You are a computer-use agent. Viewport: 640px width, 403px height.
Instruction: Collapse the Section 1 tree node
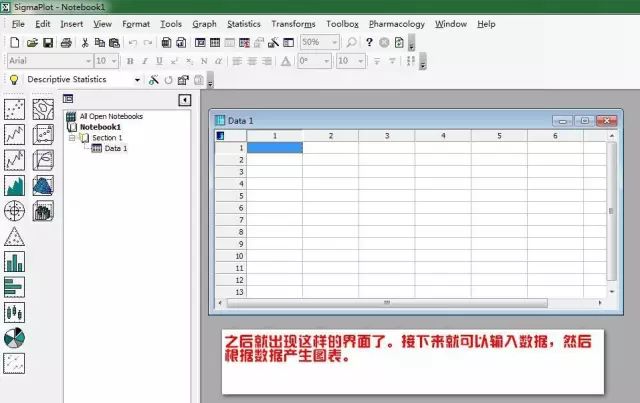72,138
